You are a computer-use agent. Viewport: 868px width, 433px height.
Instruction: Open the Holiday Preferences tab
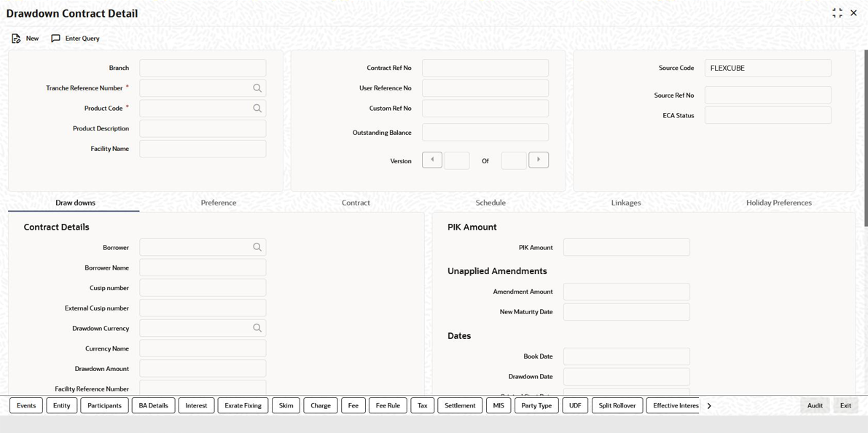tap(778, 203)
